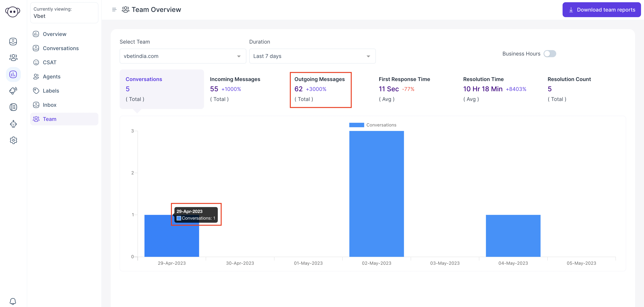Image resolution: width=644 pixels, height=307 pixels.
Task: Click the 04-May-2023 chart bar
Action: pyautogui.click(x=513, y=236)
